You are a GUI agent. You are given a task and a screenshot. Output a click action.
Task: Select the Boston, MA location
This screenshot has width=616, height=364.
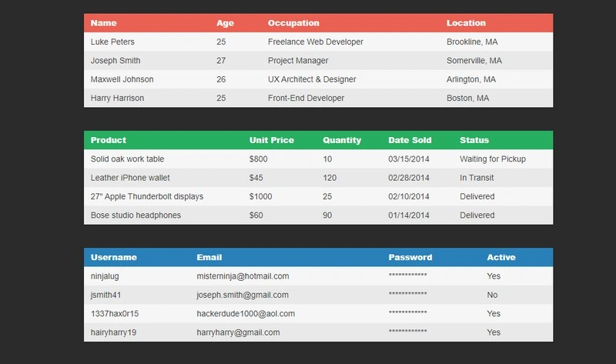pos(468,99)
